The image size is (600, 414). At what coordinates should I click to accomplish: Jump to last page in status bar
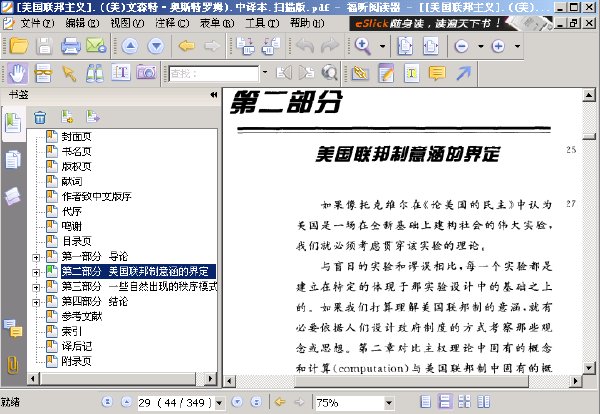click(256, 402)
